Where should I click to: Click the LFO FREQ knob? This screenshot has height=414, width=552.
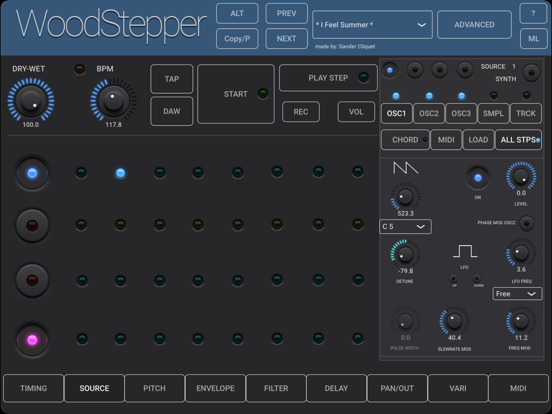521,252
